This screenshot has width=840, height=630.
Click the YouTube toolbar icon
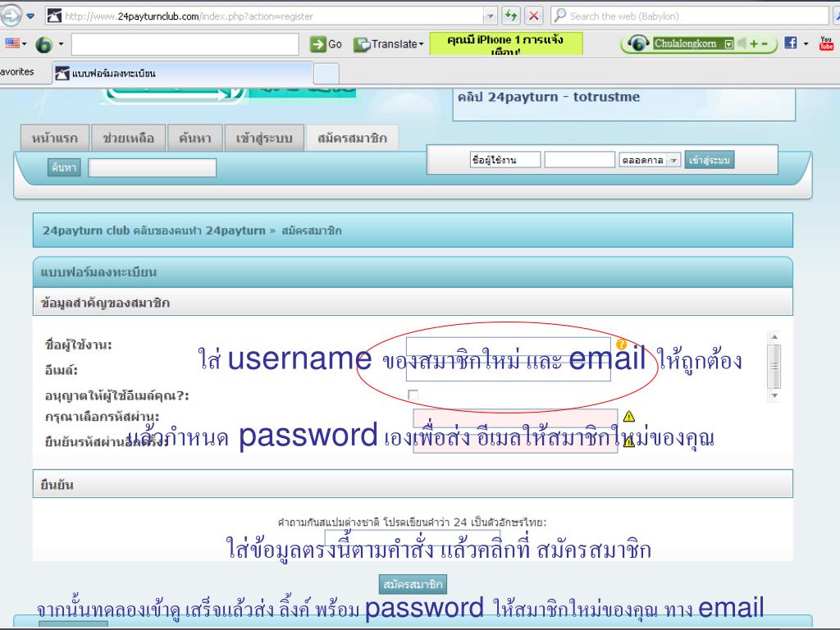coord(826,43)
